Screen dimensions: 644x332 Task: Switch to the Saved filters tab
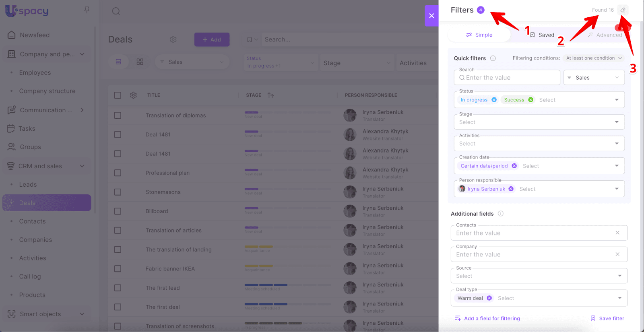[x=542, y=35]
